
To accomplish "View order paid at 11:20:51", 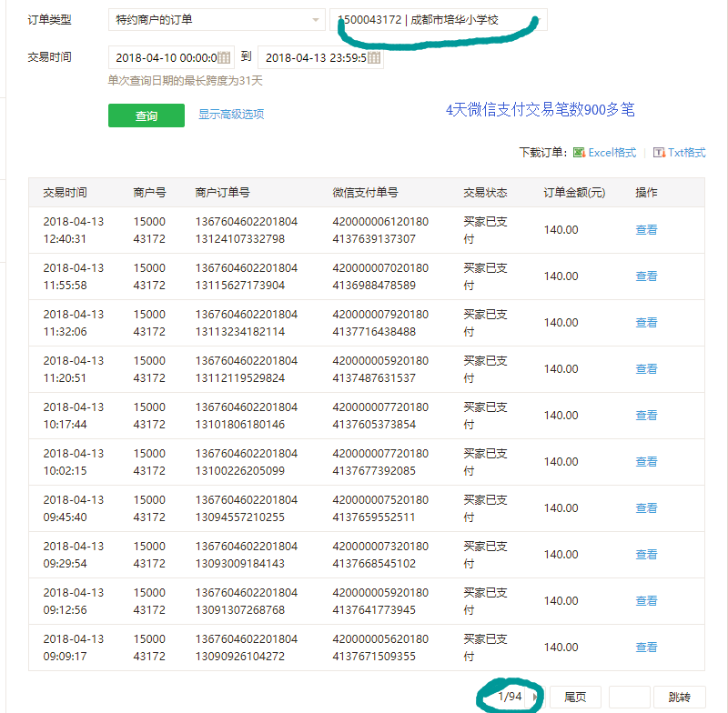I will (646, 369).
